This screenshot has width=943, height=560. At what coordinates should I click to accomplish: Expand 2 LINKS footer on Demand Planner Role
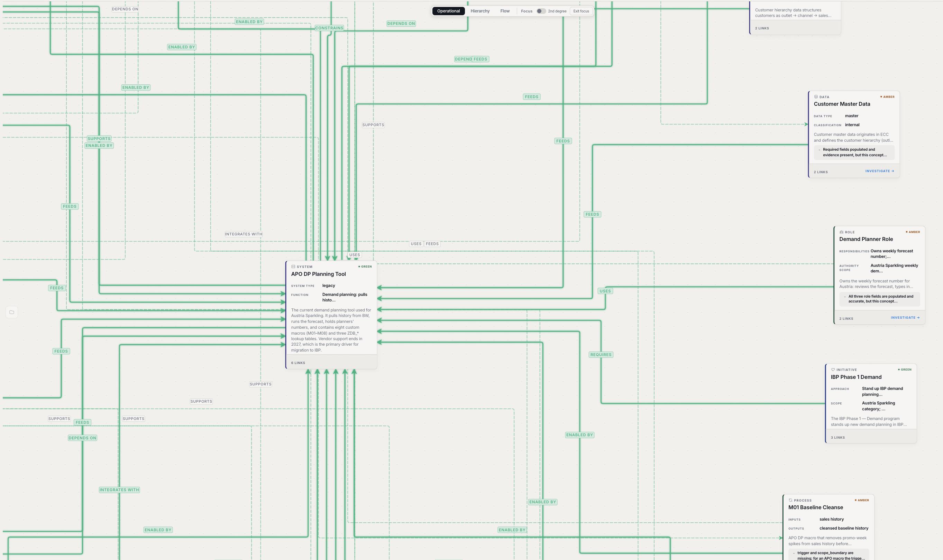pyautogui.click(x=846, y=318)
